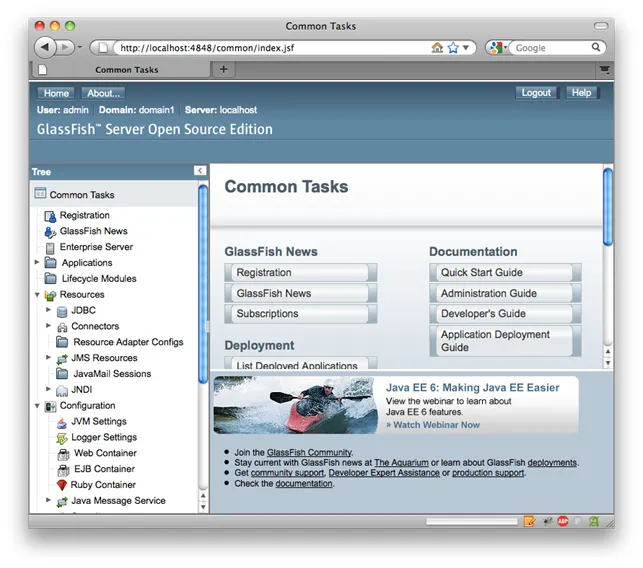Click the JMS Resources icon

(62, 359)
